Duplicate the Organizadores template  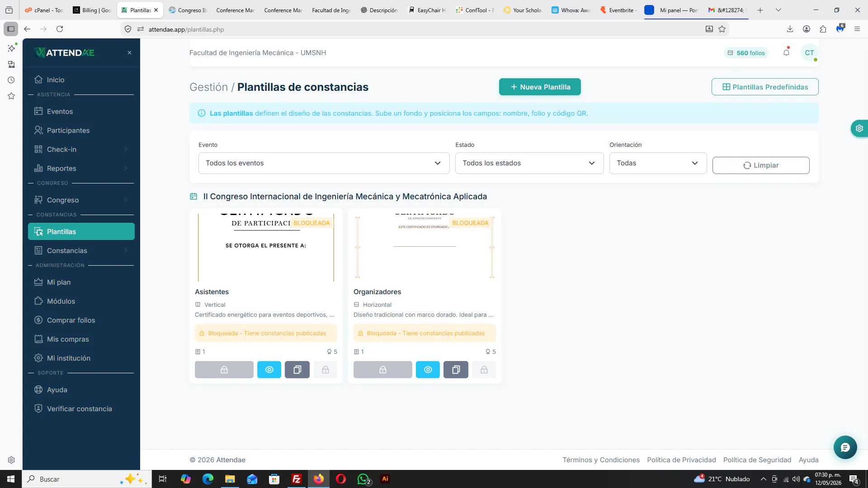(456, 370)
